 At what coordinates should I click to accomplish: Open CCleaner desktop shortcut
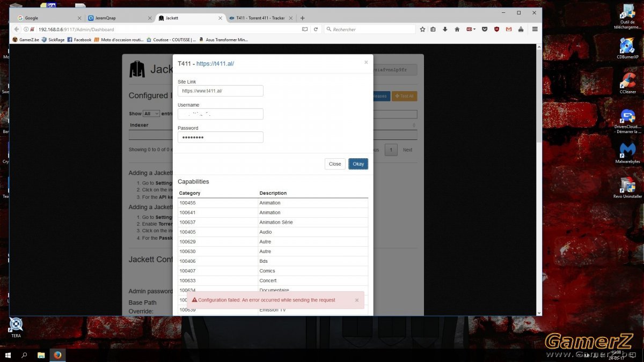(627, 83)
